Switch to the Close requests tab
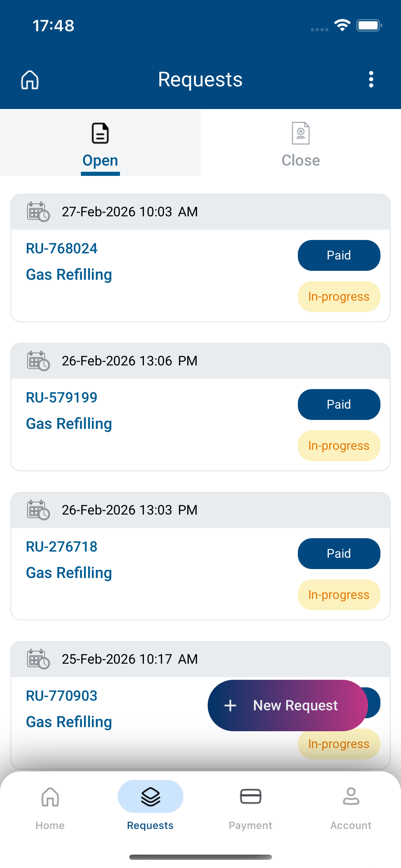 301,144
